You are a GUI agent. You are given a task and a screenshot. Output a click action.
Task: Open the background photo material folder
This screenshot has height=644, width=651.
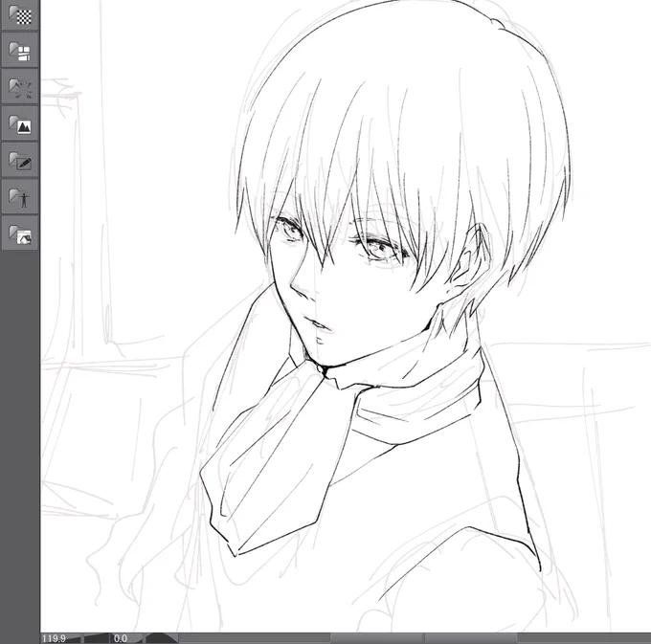pos(20,233)
